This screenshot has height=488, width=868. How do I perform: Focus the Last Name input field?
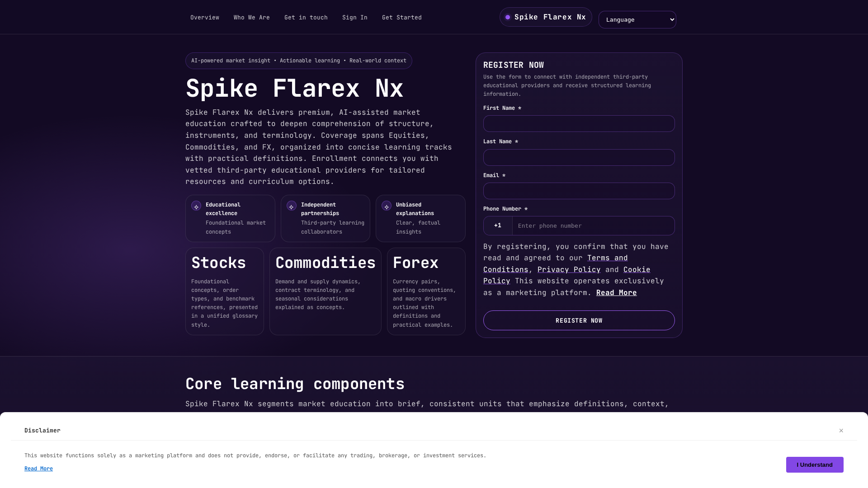pyautogui.click(x=579, y=158)
